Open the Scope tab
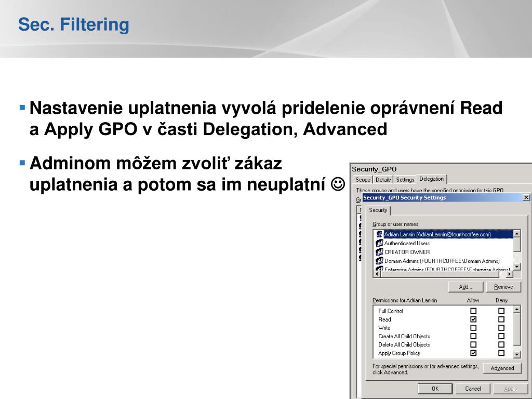This screenshot has width=532, height=399. point(363,179)
